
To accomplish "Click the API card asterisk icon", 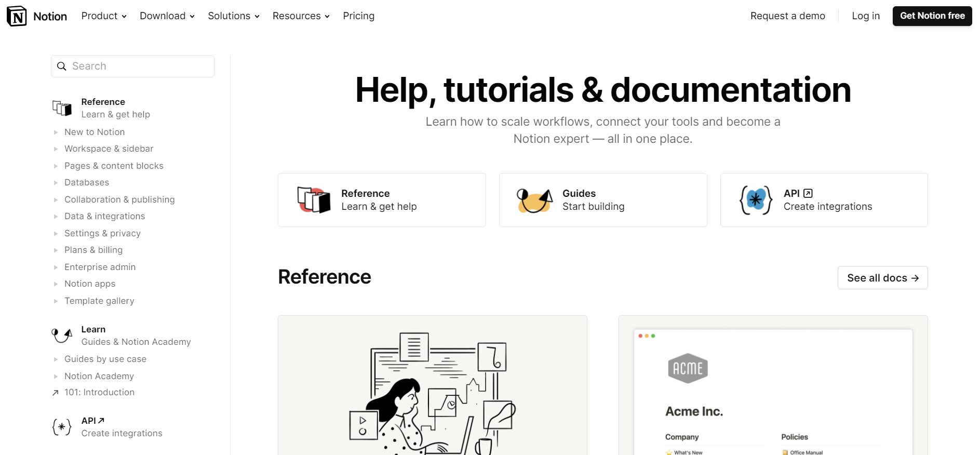I will tap(756, 200).
